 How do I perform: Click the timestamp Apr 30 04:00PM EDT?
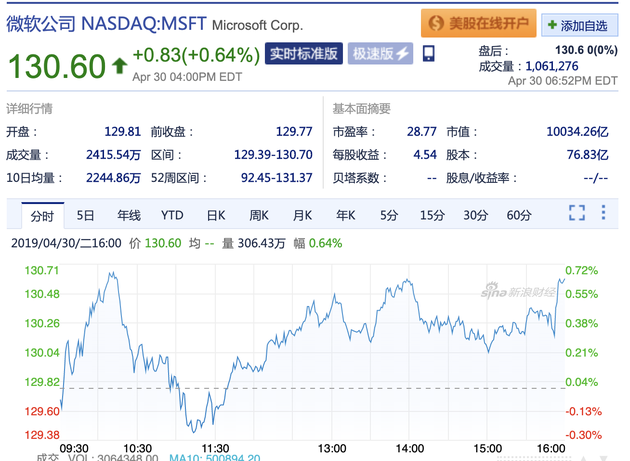(x=187, y=77)
